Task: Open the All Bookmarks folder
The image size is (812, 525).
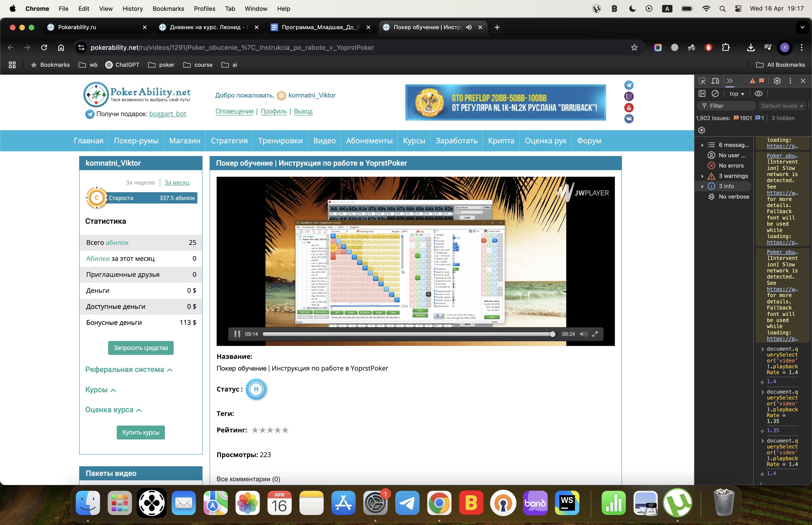Action: [780, 65]
